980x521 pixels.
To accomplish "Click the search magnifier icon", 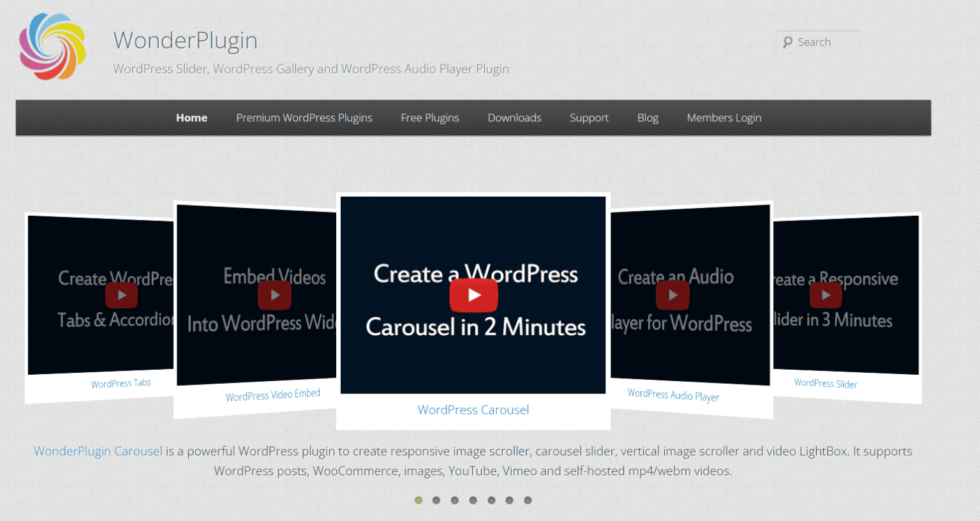I will pos(788,42).
